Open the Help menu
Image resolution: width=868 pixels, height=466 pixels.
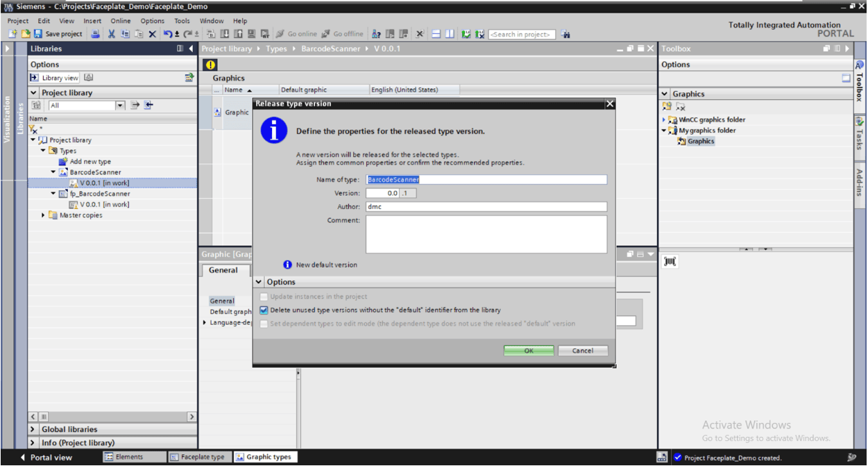pyautogui.click(x=240, y=21)
